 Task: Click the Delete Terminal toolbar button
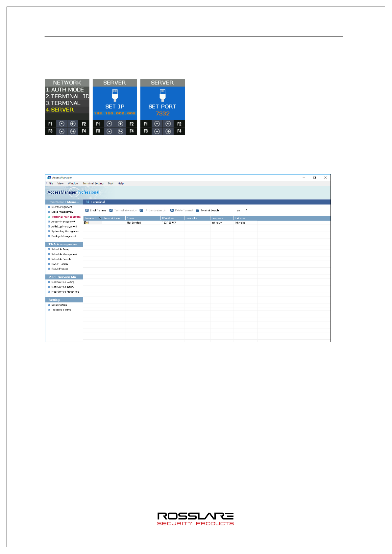pos(182,210)
